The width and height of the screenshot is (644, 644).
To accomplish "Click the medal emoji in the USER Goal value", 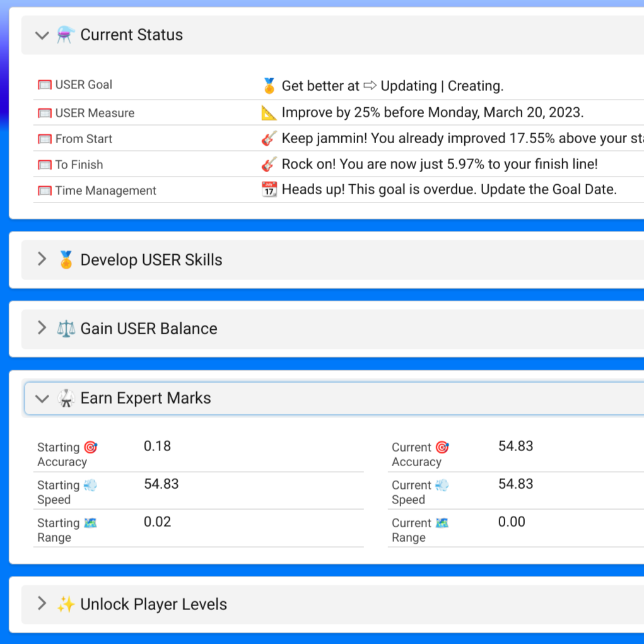I will (x=269, y=86).
